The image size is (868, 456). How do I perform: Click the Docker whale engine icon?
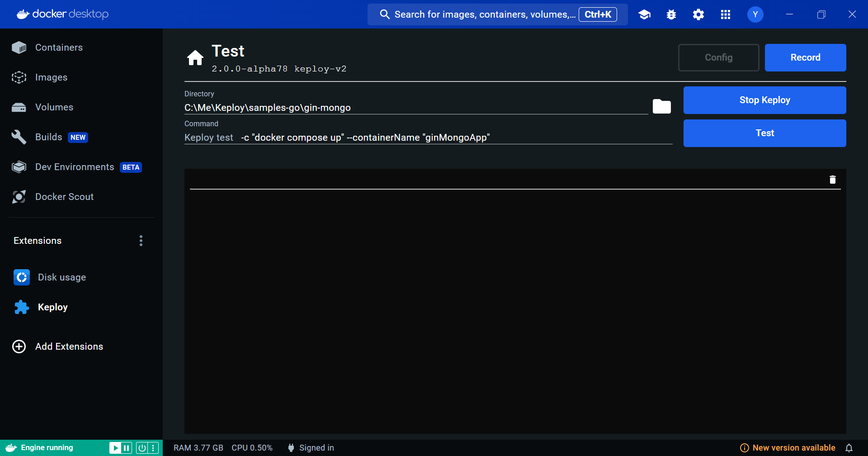pos(11,448)
